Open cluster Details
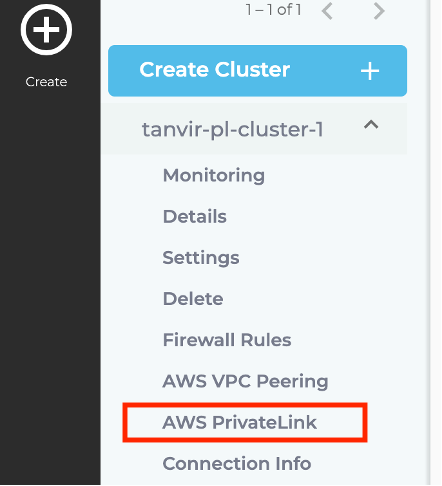442x486 pixels. click(195, 216)
